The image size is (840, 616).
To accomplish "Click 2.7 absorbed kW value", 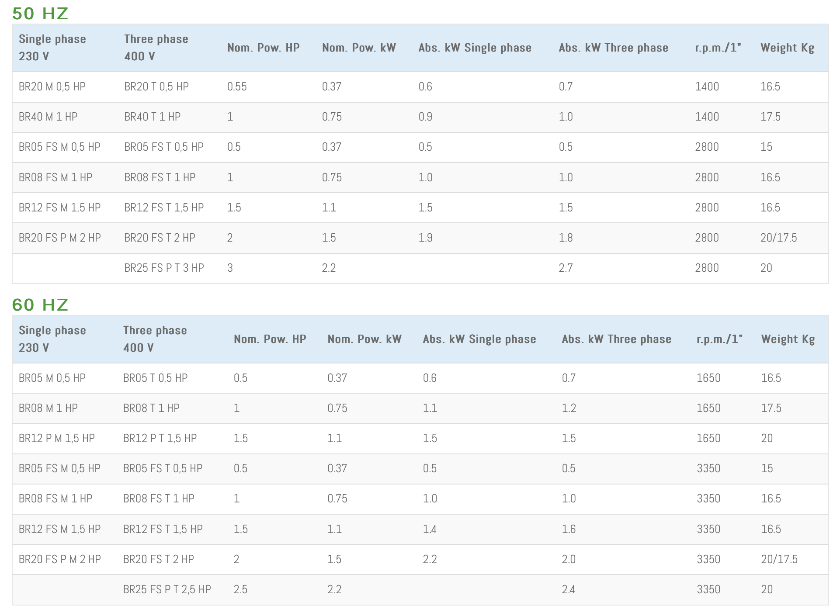I will pyautogui.click(x=566, y=268).
